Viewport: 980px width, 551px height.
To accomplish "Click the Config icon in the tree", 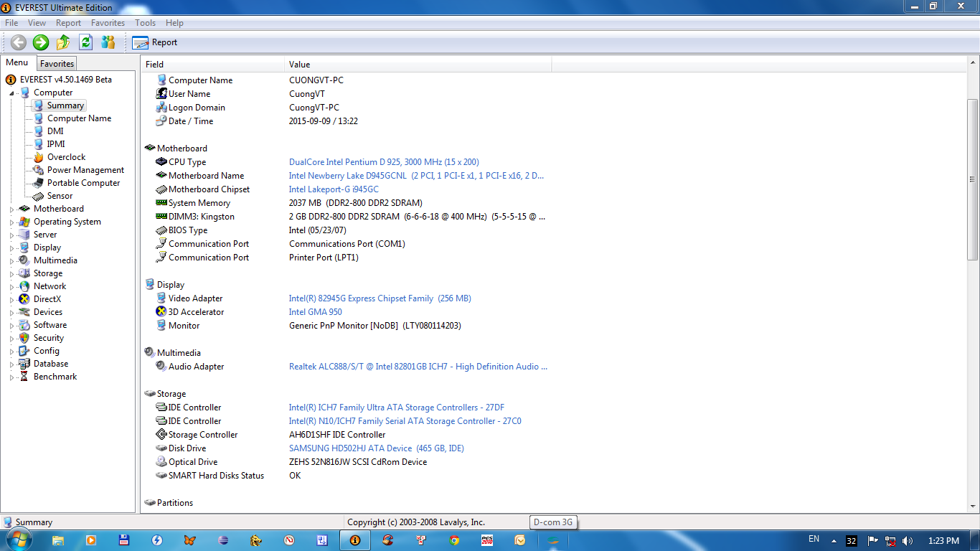I will 24,351.
